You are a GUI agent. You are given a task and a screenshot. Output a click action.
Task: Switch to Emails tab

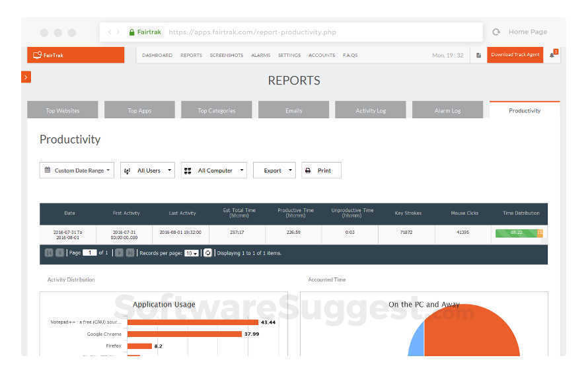click(x=293, y=110)
